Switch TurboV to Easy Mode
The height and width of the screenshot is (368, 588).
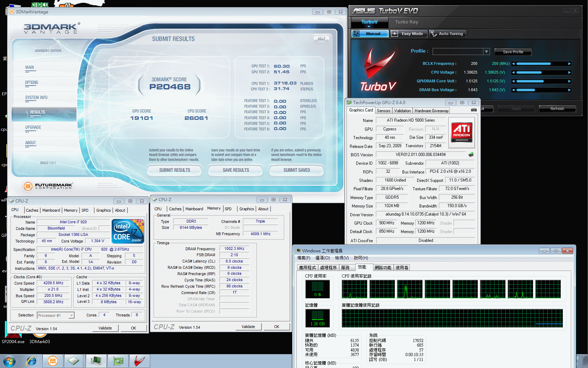pyautogui.click(x=408, y=34)
